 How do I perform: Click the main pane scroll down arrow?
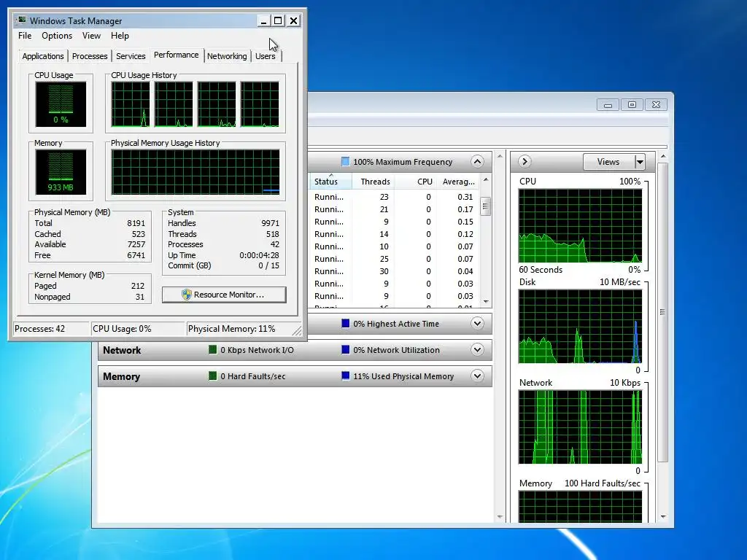click(x=500, y=517)
